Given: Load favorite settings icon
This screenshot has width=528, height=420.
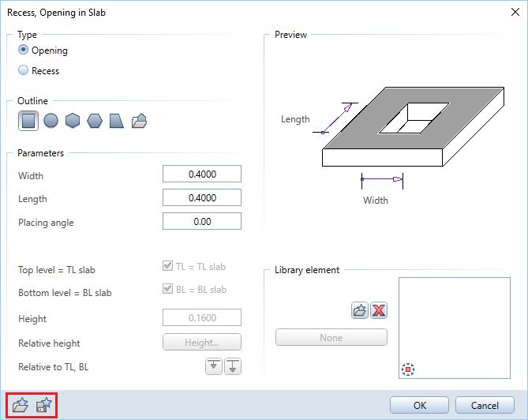Looking at the screenshot, I should tap(21, 405).
